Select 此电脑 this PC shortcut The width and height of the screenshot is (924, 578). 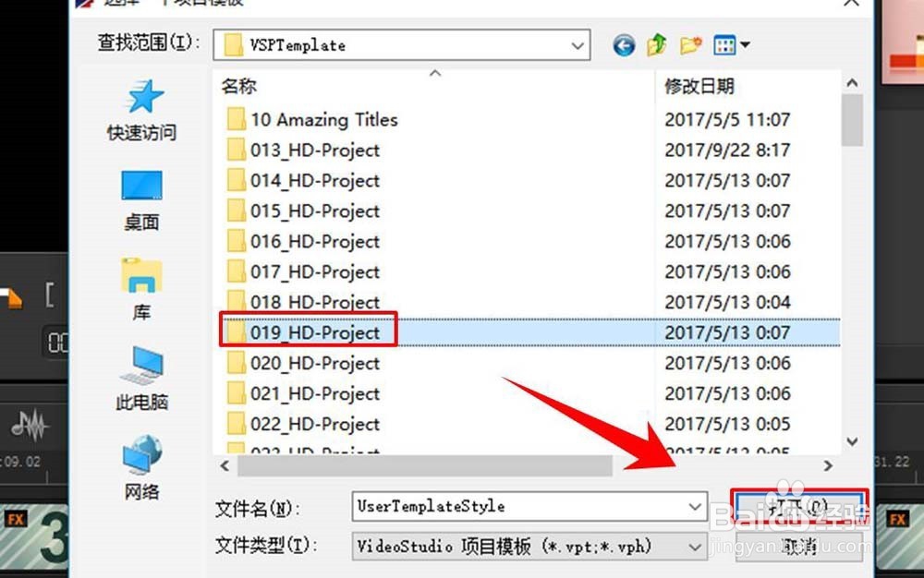click(x=142, y=379)
